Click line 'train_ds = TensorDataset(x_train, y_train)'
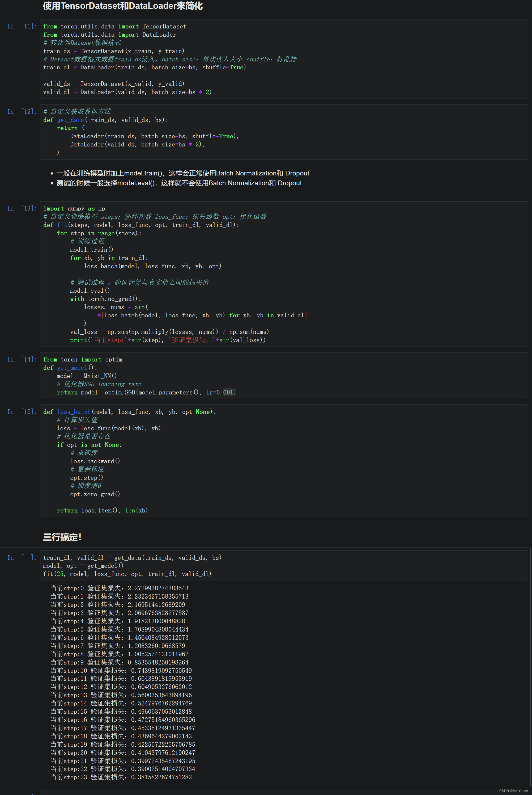Image resolution: width=532 pixels, height=795 pixels. pos(114,51)
